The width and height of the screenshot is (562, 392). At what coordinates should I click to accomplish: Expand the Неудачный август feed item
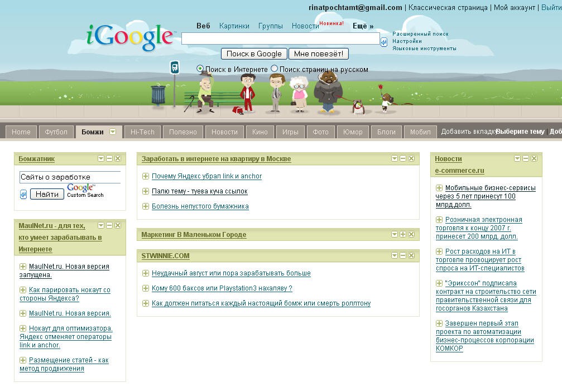click(x=146, y=273)
